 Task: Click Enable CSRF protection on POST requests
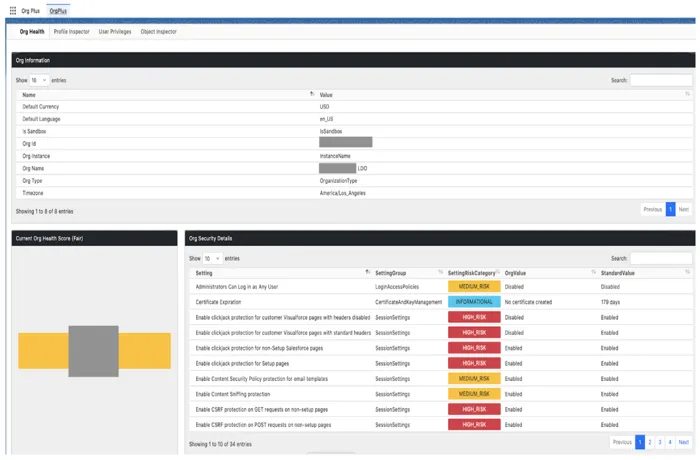(263, 425)
